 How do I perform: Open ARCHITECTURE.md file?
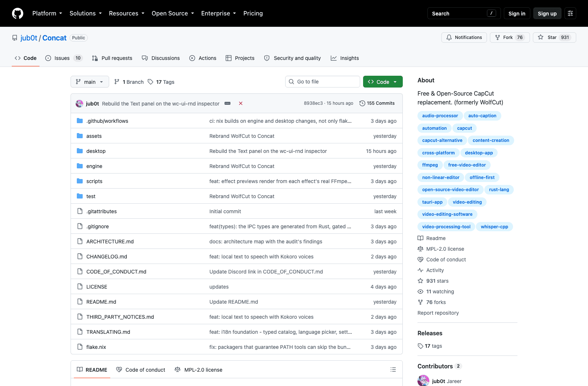[x=110, y=242]
